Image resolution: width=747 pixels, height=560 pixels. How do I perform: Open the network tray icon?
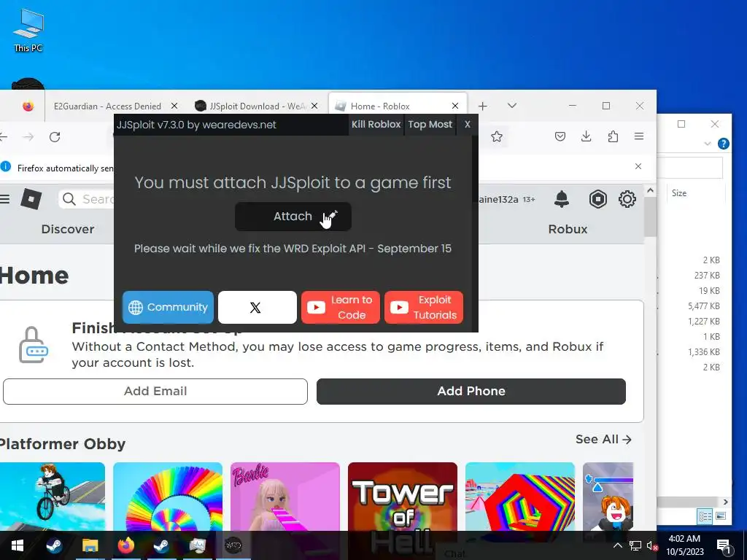[x=635, y=545]
